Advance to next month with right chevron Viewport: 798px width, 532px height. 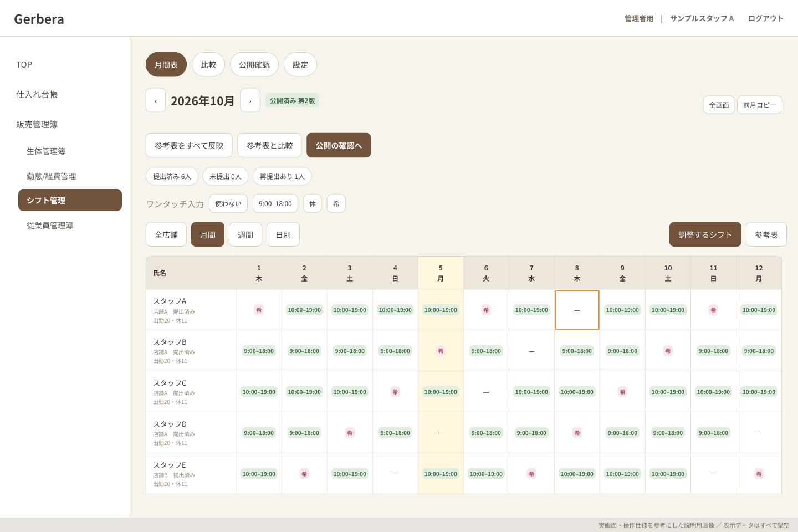[x=250, y=100]
